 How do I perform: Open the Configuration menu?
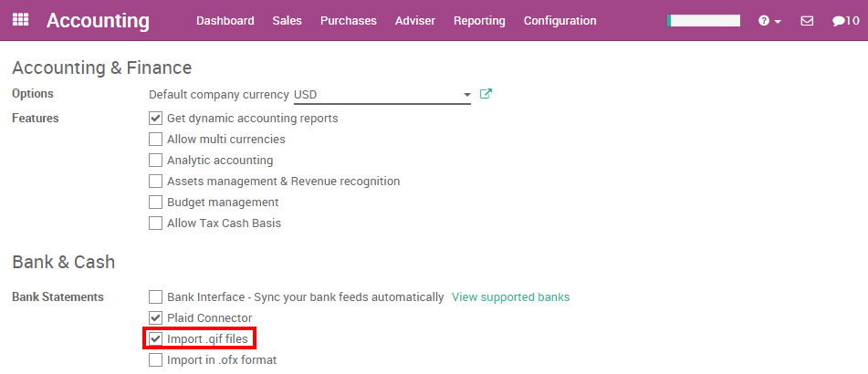[559, 20]
